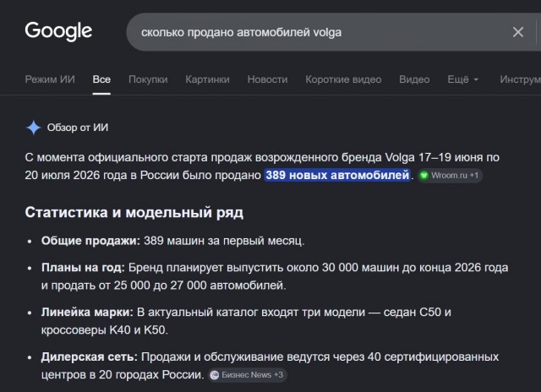Click highlighted text 389 новых автомобилей

point(337,175)
